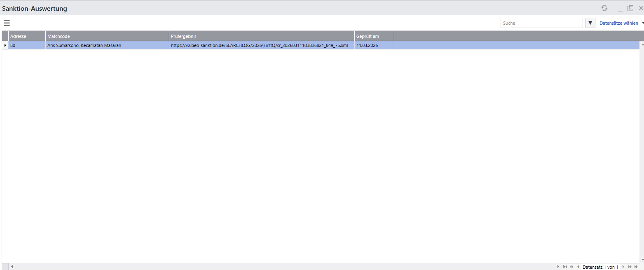Go to the previous record
Viewport: 644px width, 270px height.
click(578, 267)
